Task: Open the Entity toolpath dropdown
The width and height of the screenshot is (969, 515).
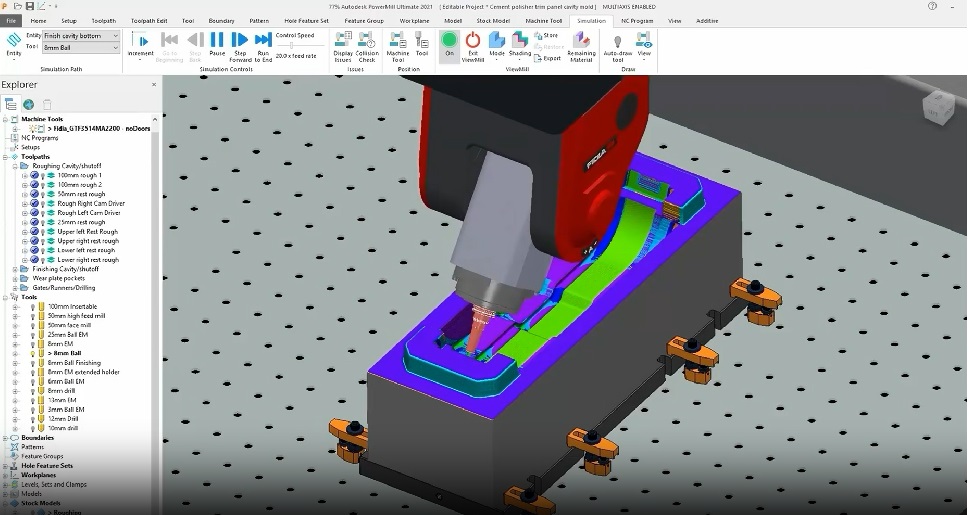Action: [115, 35]
